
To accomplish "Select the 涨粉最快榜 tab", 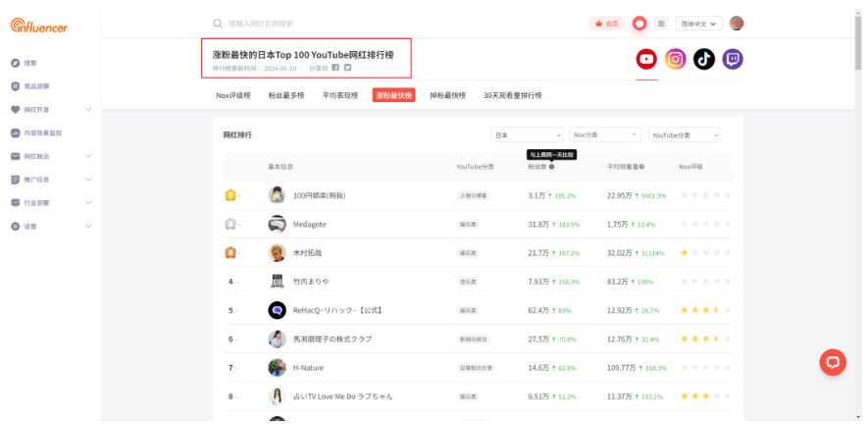I will [x=393, y=95].
